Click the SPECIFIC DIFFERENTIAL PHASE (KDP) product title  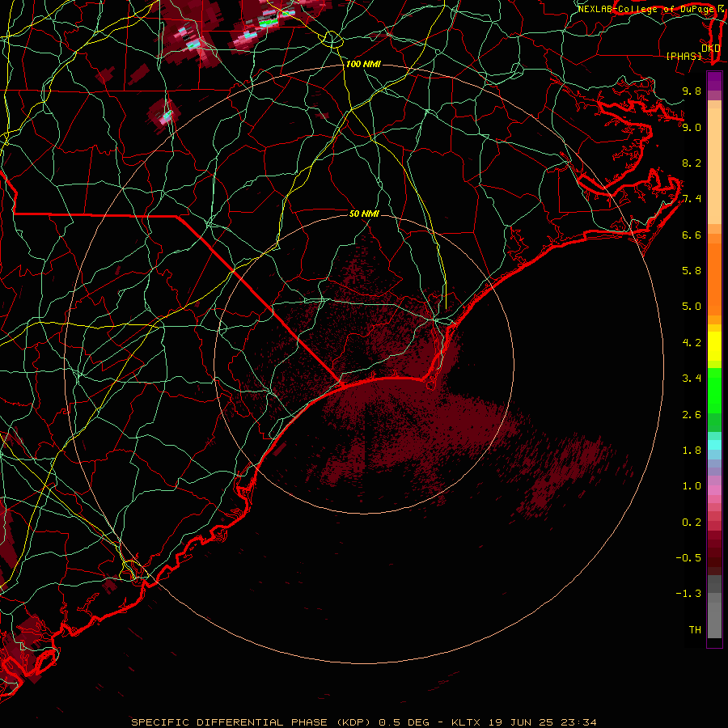[x=252, y=722]
